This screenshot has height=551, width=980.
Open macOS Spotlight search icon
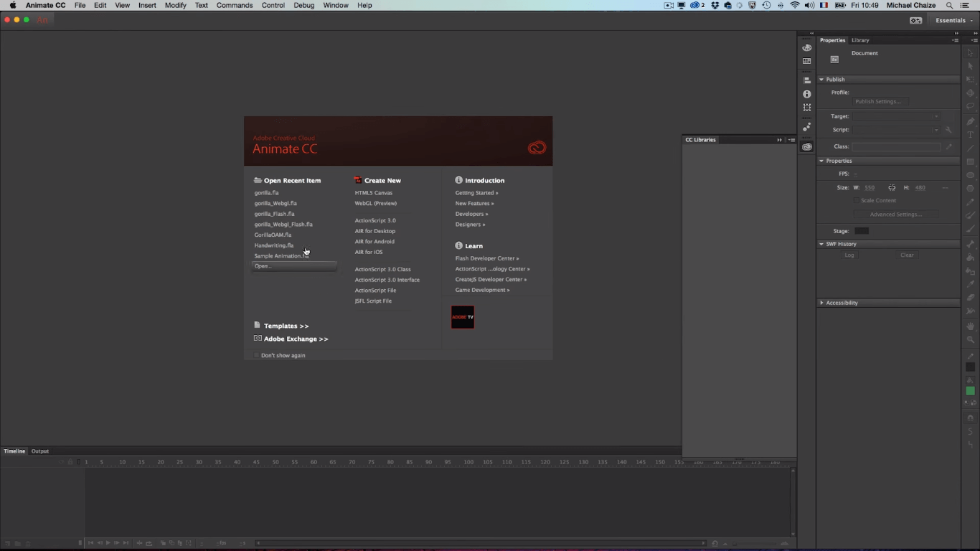pyautogui.click(x=949, y=5)
